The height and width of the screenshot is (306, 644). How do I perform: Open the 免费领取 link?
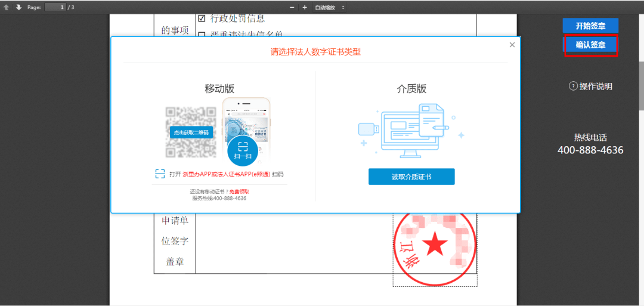pos(239,191)
